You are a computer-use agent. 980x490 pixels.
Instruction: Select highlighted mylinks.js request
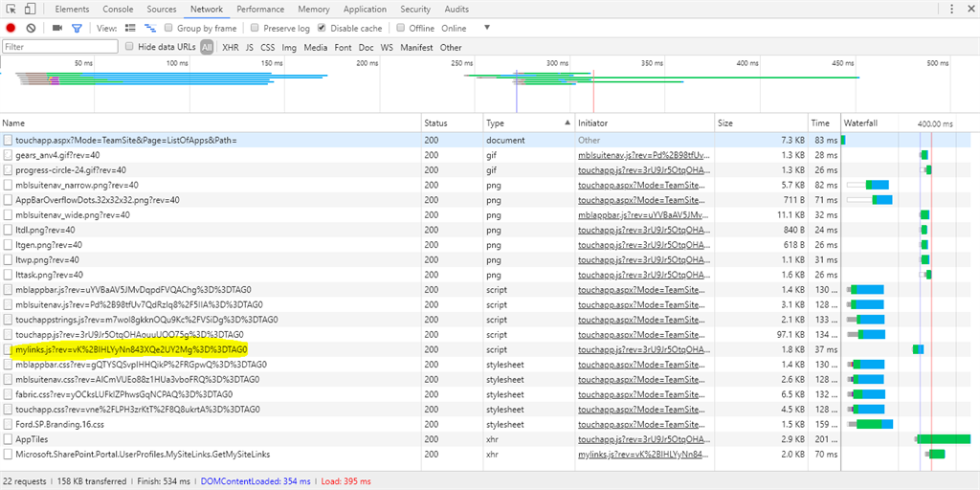[132, 349]
